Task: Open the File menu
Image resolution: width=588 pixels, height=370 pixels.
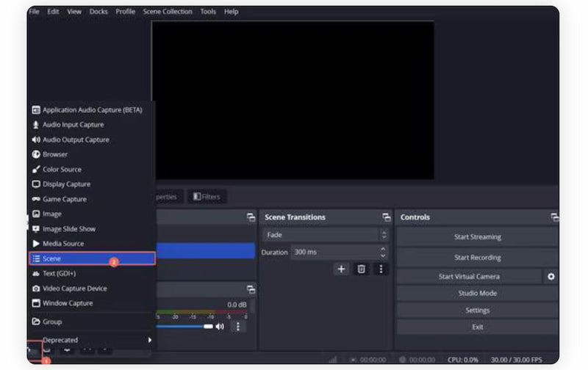Action: pyautogui.click(x=34, y=12)
